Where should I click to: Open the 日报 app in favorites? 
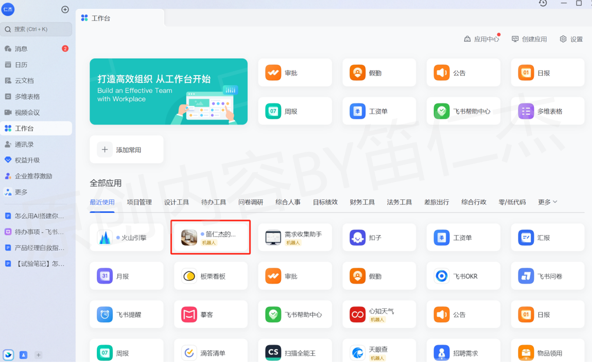(x=547, y=72)
